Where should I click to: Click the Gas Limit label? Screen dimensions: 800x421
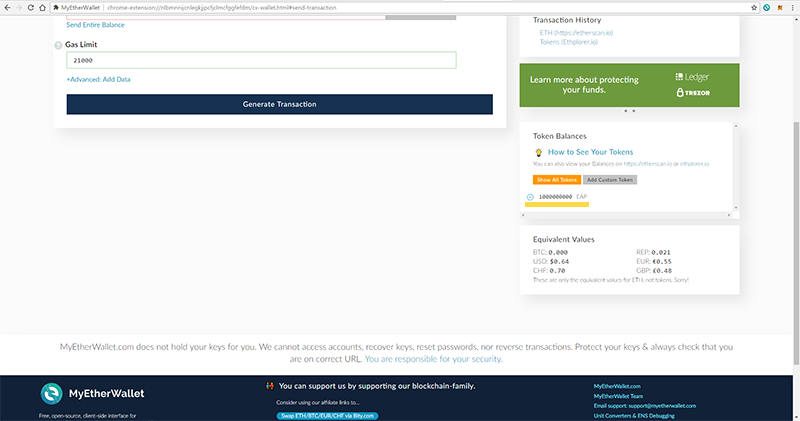pos(81,44)
